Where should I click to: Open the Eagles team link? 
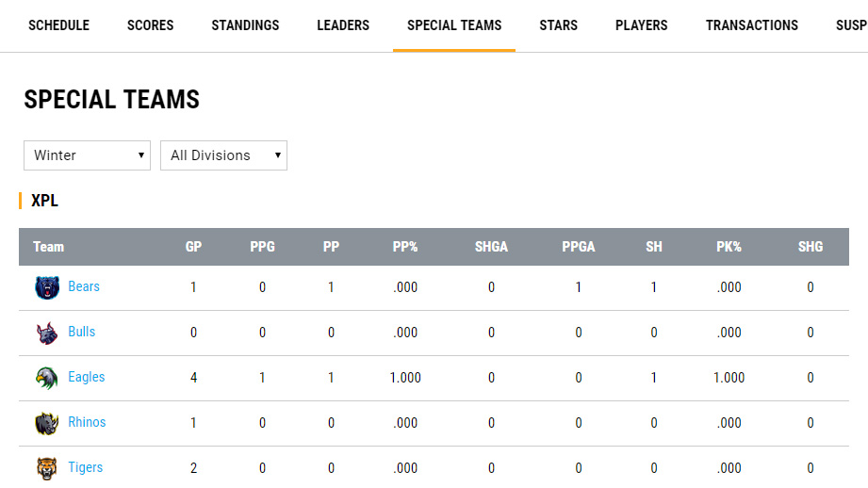tap(87, 377)
